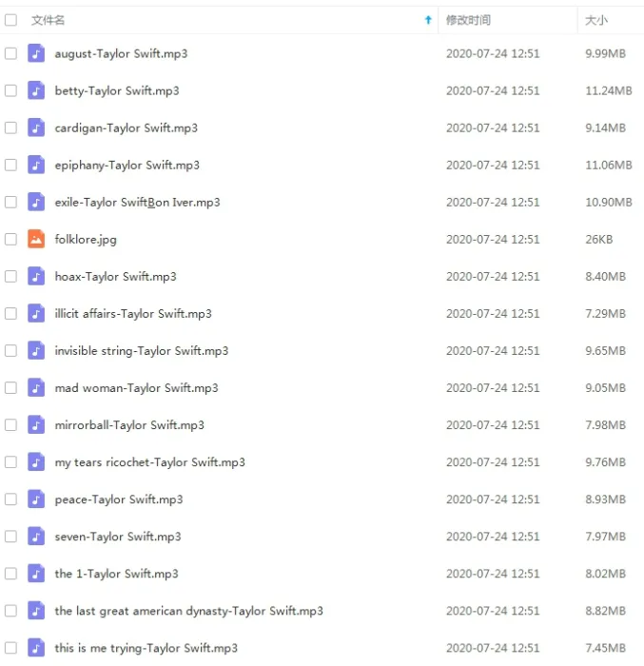Screen dimensions: 644x666
Task: Open file seven-Taylor Swift.mp3
Action: click(118, 537)
